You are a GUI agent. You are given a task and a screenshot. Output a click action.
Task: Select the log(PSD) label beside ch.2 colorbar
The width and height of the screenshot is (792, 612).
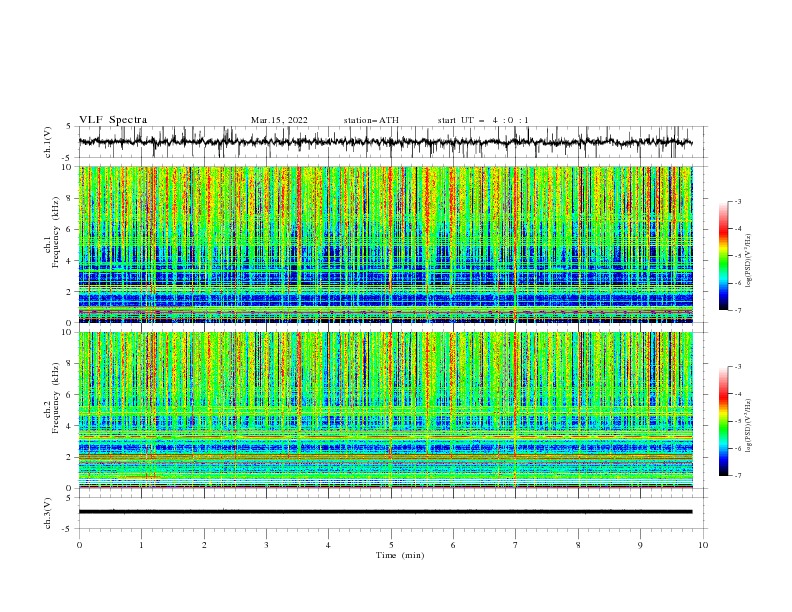click(748, 426)
